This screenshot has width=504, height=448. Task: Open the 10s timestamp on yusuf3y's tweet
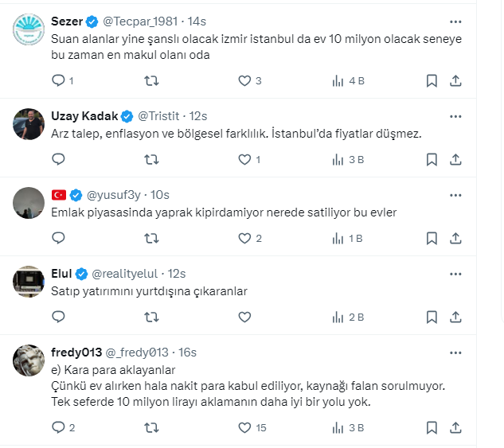[159, 195]
